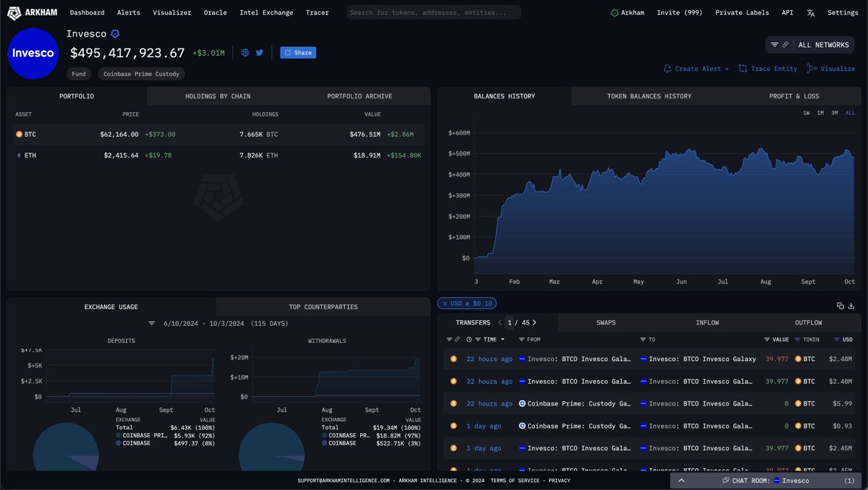Viewport: 868px width, 490px height.
Task: Click the Fund tag
Action: [x=79, y=74]
